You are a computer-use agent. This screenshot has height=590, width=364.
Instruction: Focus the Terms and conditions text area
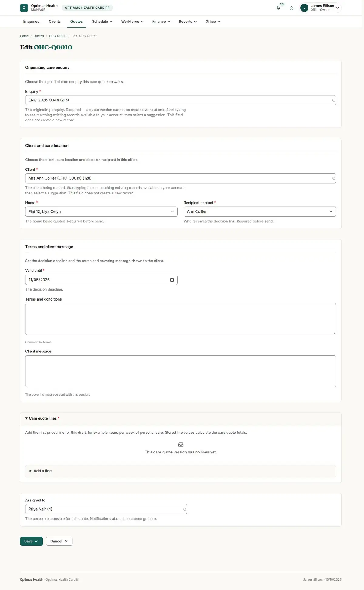(x=181, y=319)
